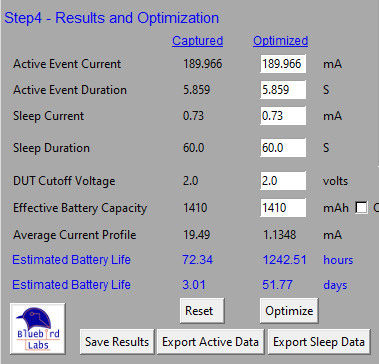Export the active data
Image resolution: width=379 pixels, height=364 pixels.
[210, 342]
